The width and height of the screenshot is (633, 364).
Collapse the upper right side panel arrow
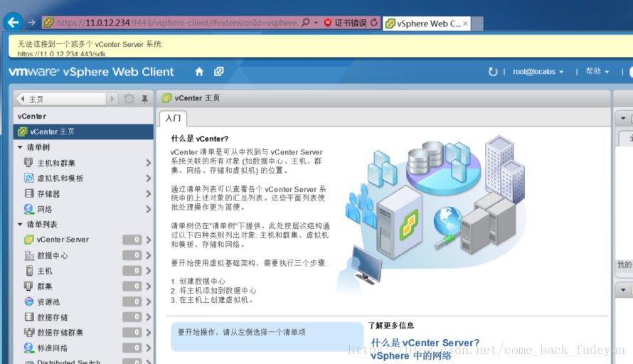tap(623, 118)
